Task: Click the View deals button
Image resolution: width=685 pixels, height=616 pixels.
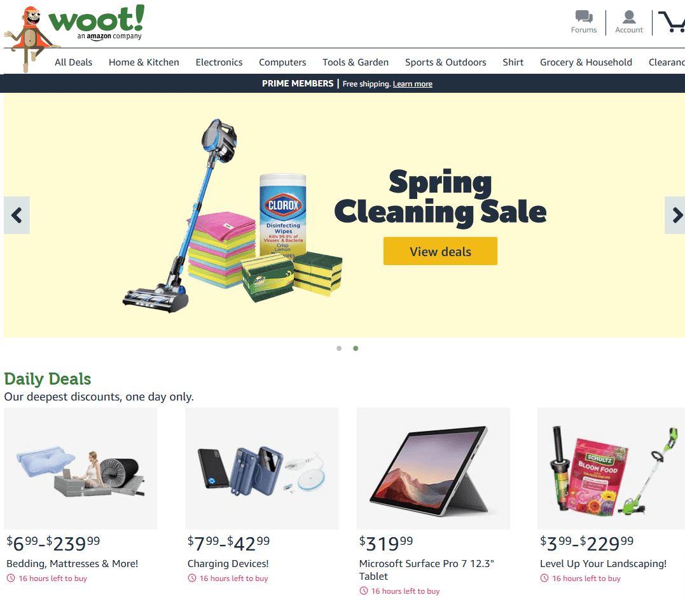Action: (440, 251)
